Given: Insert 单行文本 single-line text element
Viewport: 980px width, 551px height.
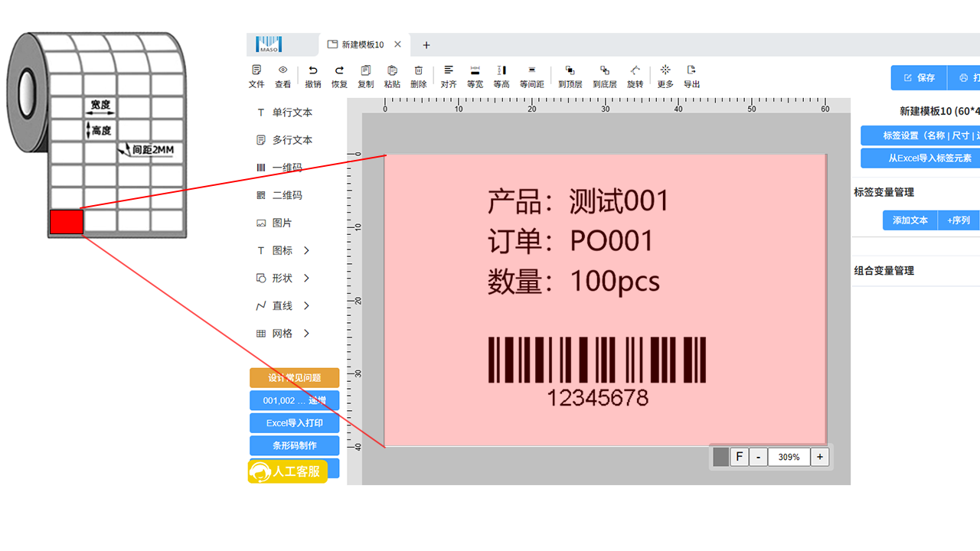Looking at the screenshot, I should [284, 112].
